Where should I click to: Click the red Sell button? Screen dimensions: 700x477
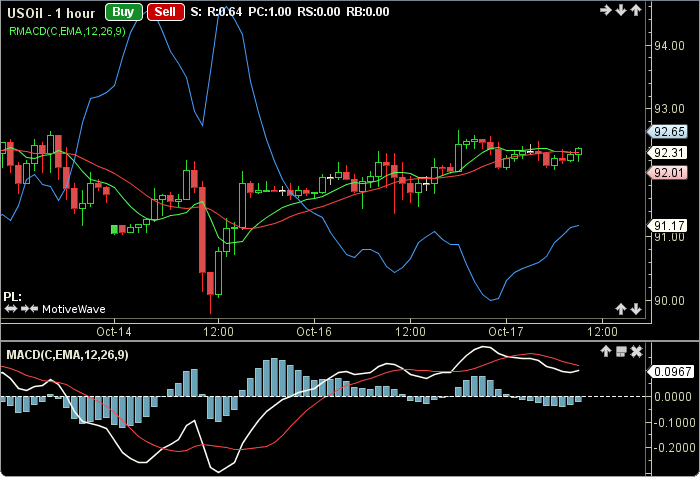point(166,12)
